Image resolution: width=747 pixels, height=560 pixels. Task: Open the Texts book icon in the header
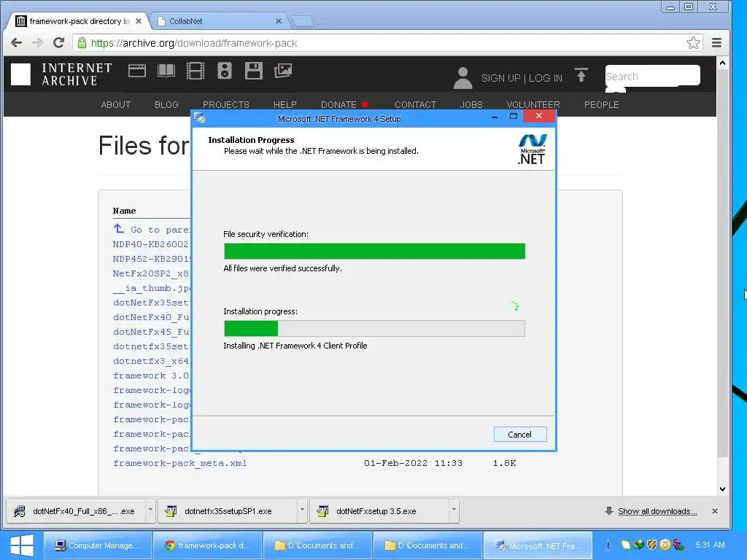point(166,71)
